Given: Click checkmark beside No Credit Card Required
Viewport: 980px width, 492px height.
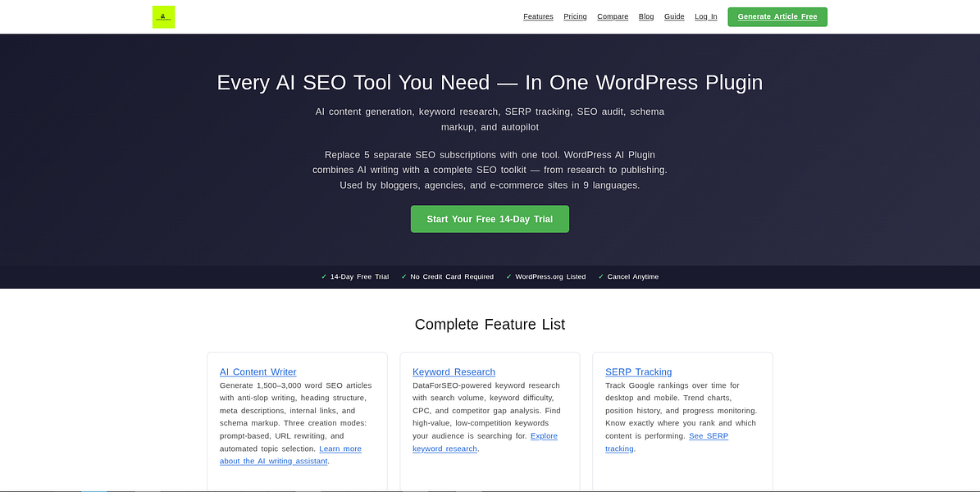Looking at the screenshot, I should 403,277.
